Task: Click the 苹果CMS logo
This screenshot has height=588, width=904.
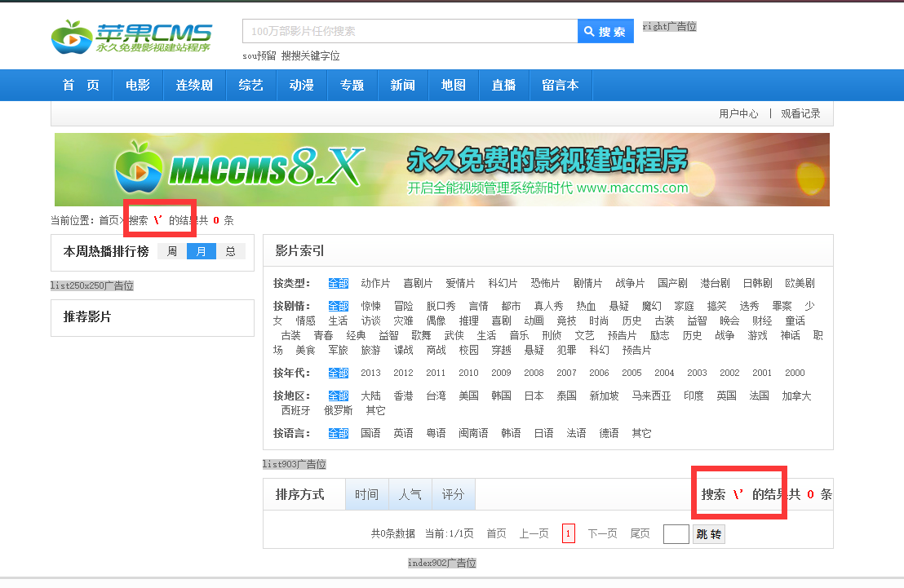Action: coord(131,38)
